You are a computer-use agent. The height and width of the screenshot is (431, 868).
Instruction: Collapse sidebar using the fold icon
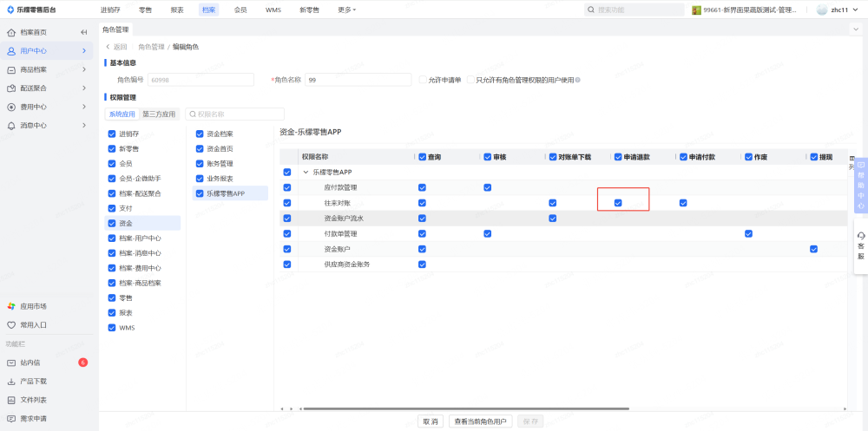point(84,32)
